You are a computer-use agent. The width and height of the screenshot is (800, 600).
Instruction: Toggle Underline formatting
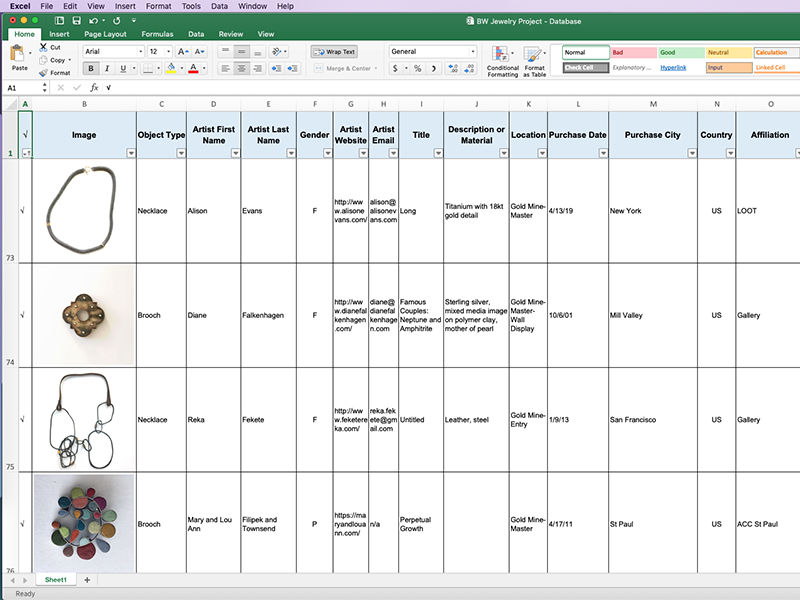[x=123, y=68]
